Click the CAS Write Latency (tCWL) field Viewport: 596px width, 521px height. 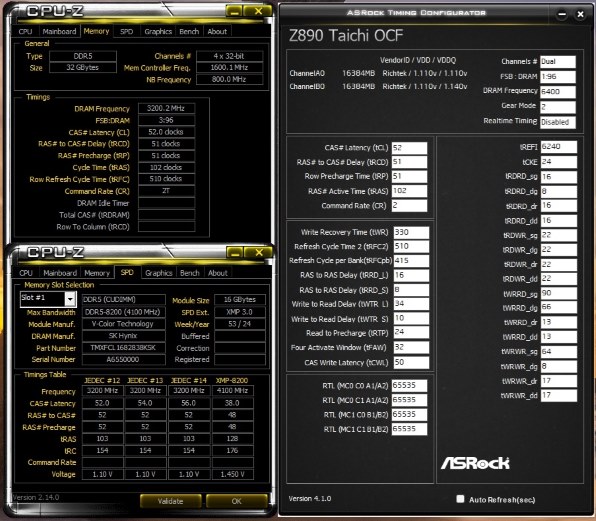[411, 362]
